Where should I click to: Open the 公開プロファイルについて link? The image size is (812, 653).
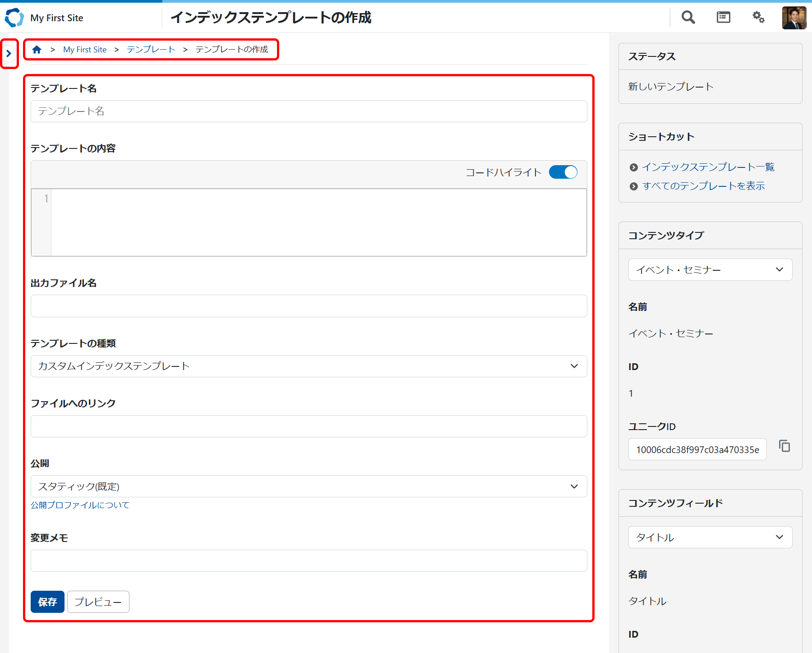(80, 505)
